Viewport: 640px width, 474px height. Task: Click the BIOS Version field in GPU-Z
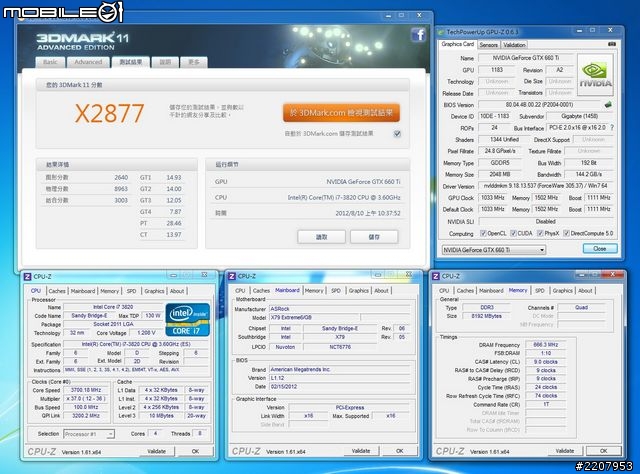click(x=539, y=105)
